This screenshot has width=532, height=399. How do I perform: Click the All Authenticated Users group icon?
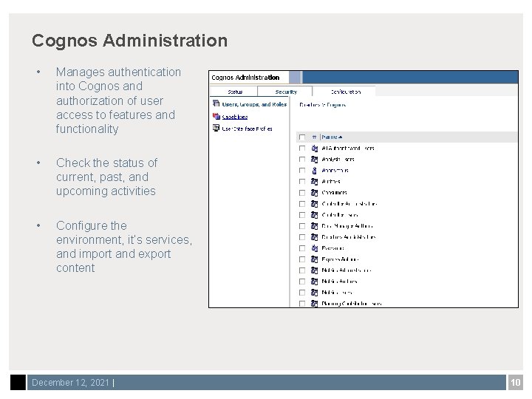tap(315, 149)
